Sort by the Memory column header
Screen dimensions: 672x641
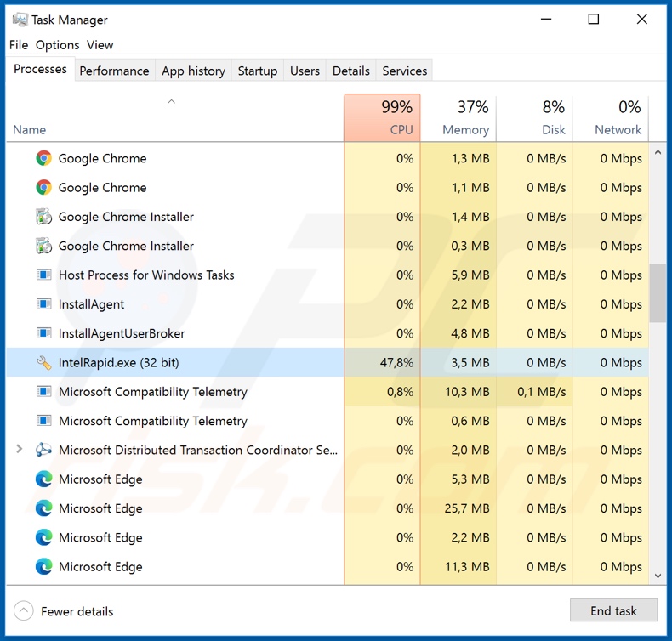(458, 118)
